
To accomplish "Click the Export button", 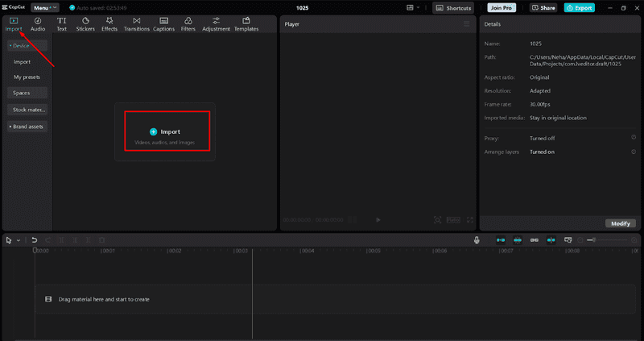I will 580,8.
